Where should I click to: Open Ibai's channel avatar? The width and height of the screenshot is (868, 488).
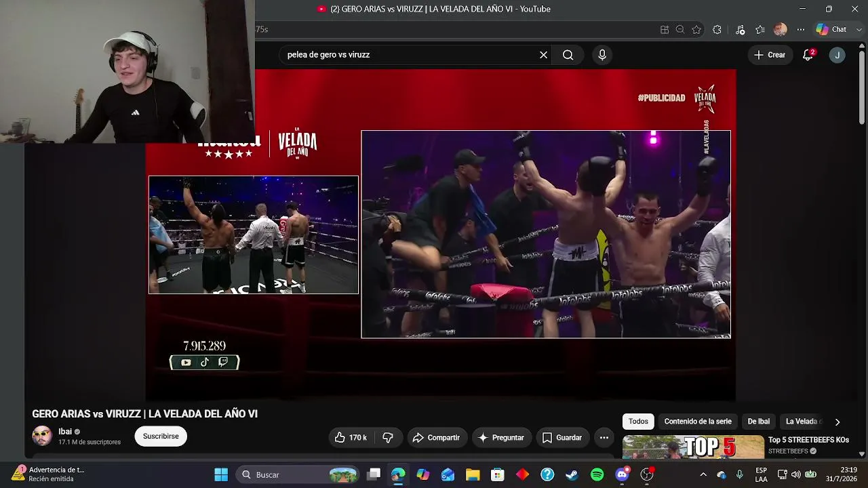[x=42, y=436]
